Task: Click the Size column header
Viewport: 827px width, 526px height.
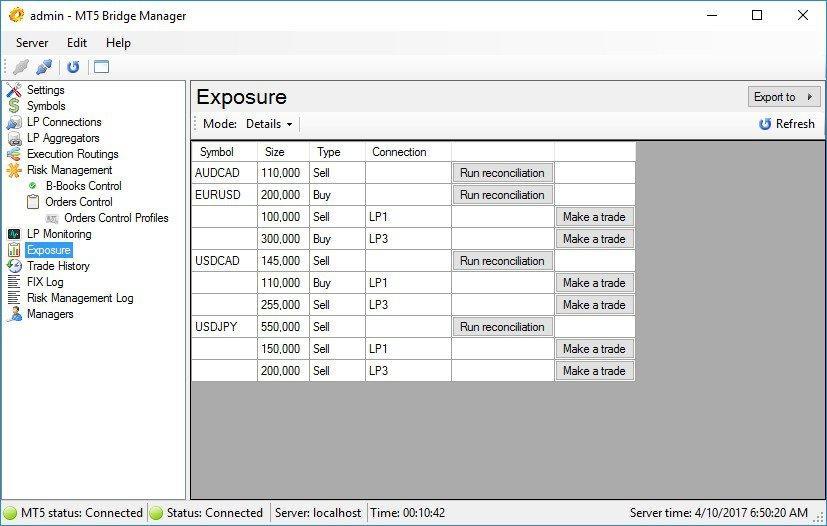Action: pyautogui.click(x=274, y=152)
